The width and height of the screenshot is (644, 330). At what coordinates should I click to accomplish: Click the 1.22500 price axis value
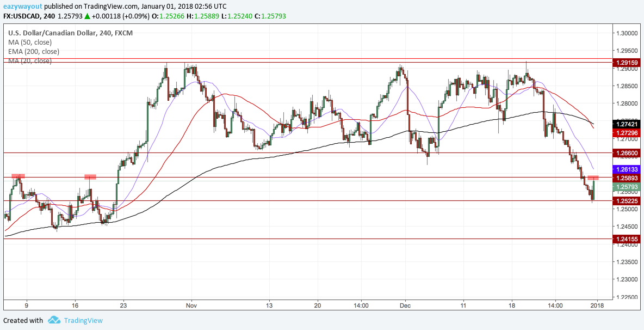[x=626, y=297]
